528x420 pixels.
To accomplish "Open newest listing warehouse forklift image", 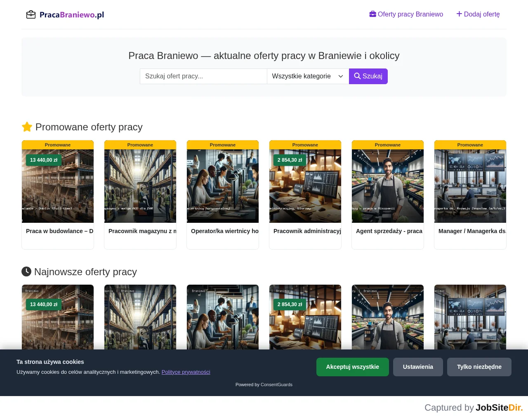I will tap(140, 317).
